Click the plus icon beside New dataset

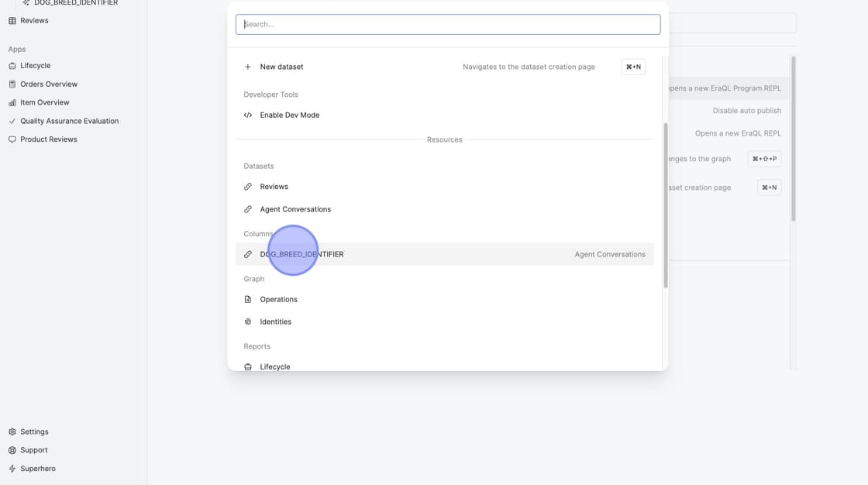pos(248,67)
